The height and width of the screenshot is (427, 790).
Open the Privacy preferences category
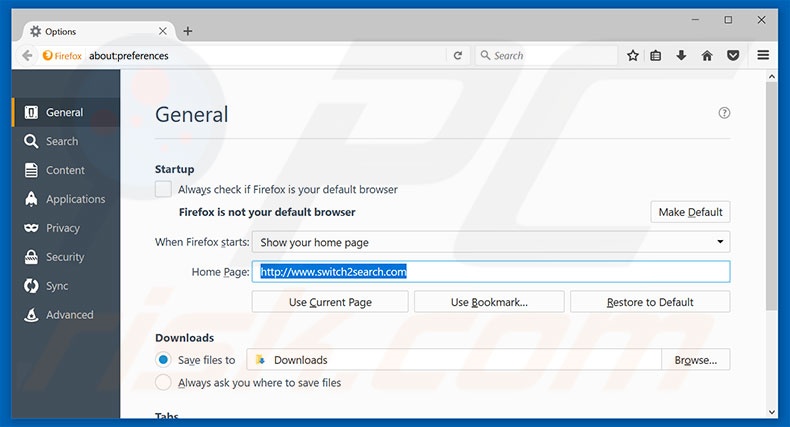[x=65, y=228]
